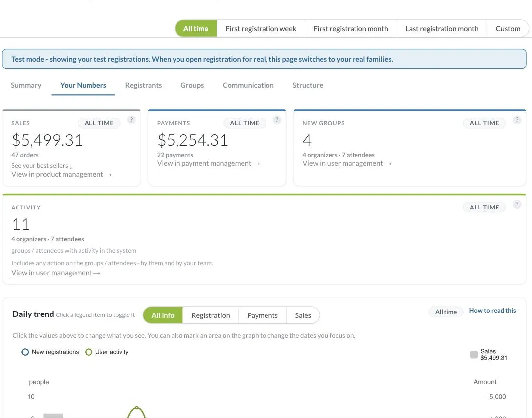Open Activity View in user management link

pos(56,273)
